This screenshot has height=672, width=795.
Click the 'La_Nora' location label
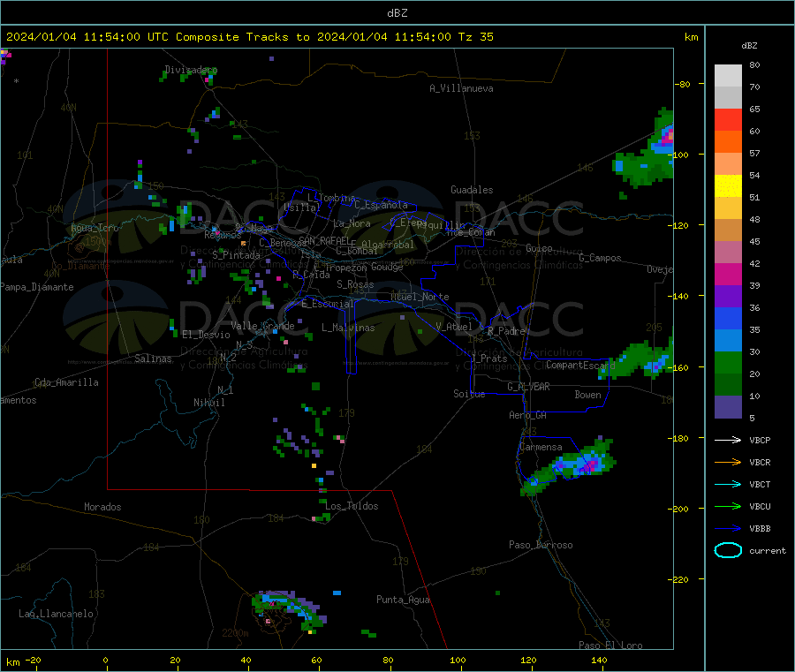coord(352,223)
